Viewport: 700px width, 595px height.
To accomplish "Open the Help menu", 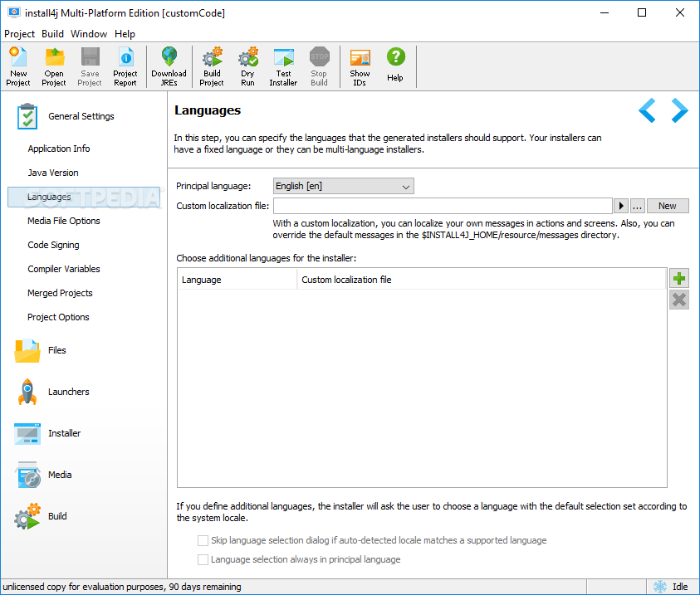I will [125, 34].
